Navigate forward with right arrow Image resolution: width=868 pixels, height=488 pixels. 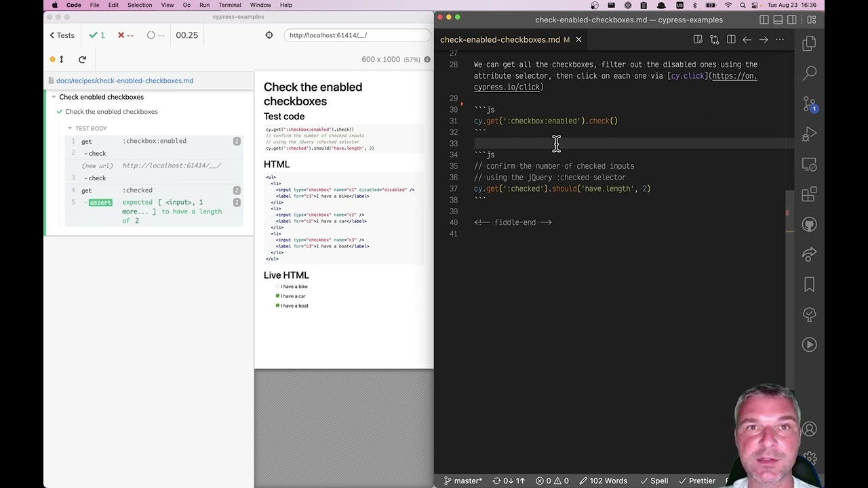(x=764, y=40)
